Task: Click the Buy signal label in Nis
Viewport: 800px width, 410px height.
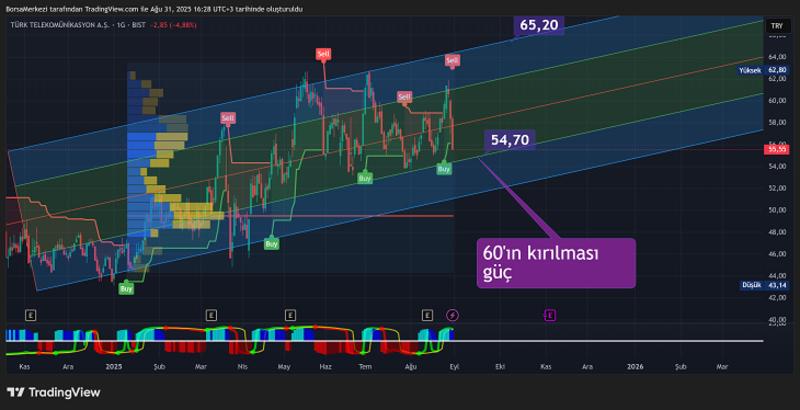Action: tap(271, 244)
